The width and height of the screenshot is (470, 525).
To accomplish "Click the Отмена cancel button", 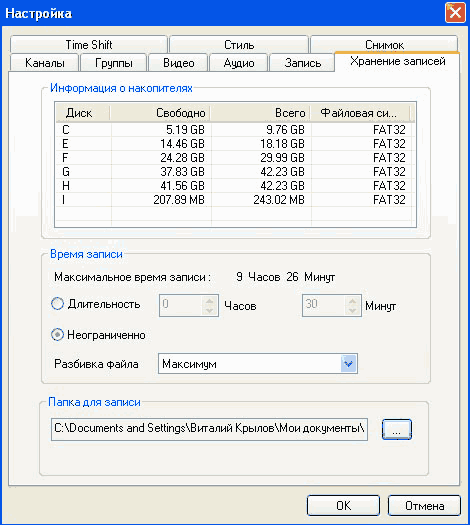I will [x=424, y=506].
